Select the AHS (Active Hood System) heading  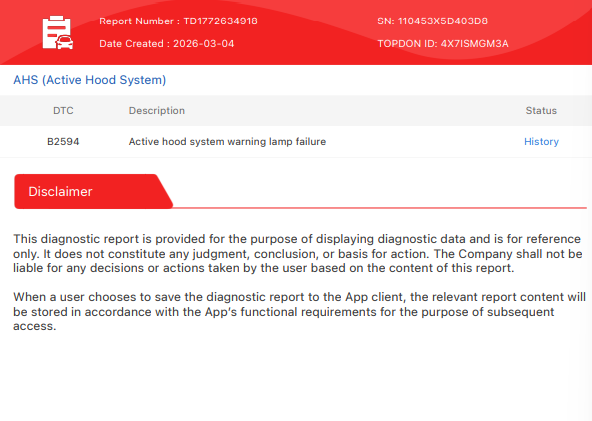point(89,80)
